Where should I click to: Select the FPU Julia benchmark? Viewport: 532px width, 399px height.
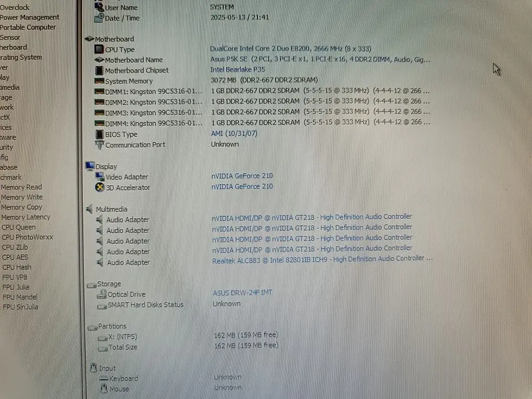(16, 287)
